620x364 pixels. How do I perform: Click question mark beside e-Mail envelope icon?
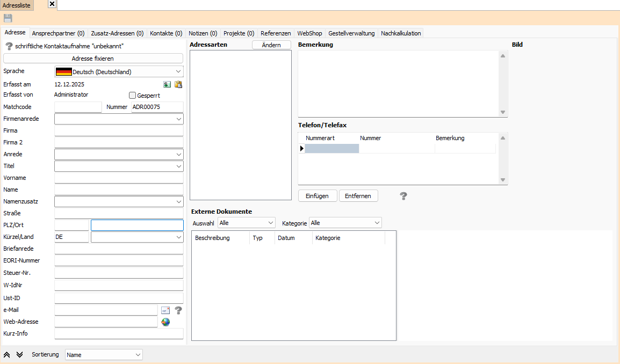pyautogui.click(x=178, y=310)
